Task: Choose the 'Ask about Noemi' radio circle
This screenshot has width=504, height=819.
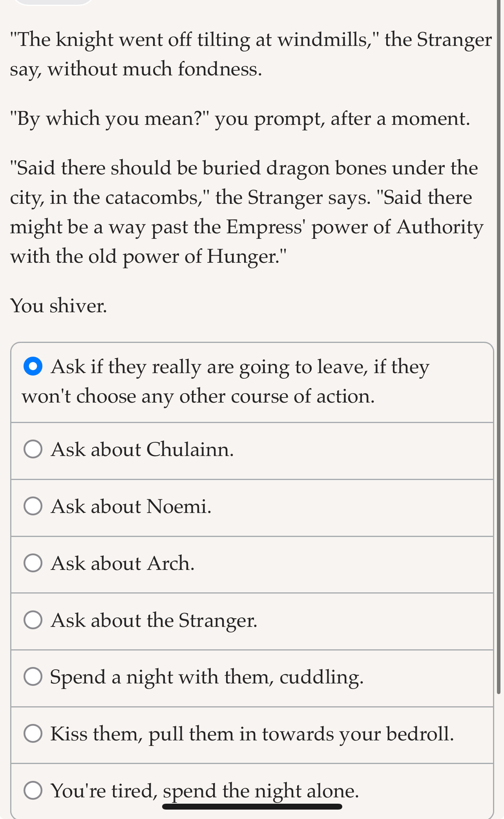Action: [33, 506]
